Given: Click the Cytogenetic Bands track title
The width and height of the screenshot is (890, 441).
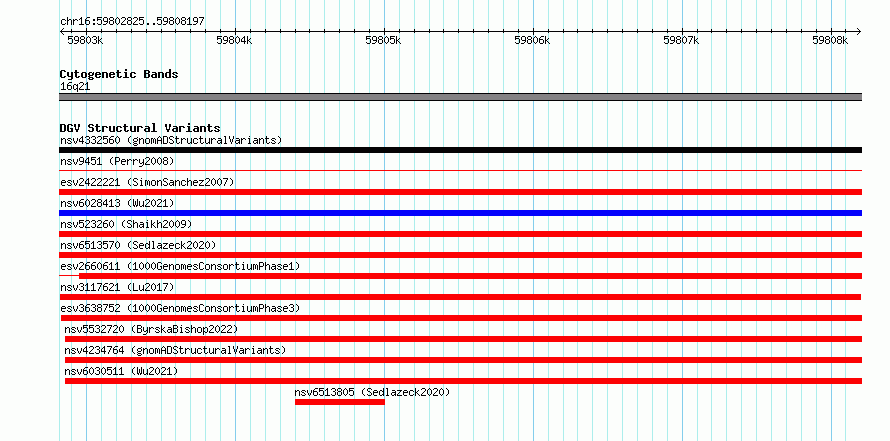Looking at the screenshot, I should [x=119, y=74].
